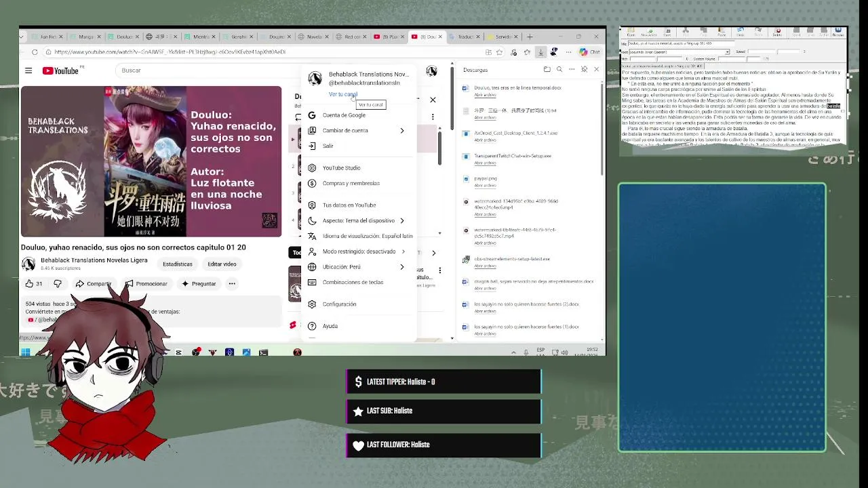
Task: Like the video with thumbs up
Action: (34, 284)
